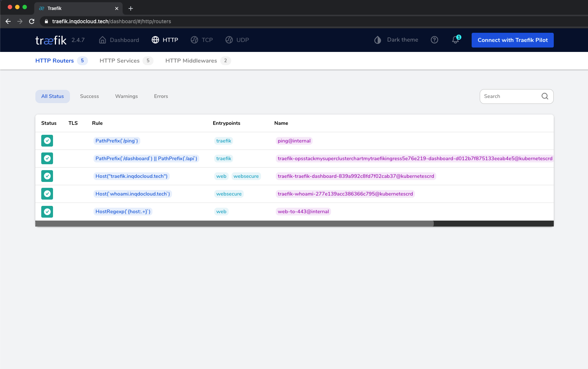This screenshot has height=369, width=588.
Task: Click the browser address bar URL
Action: point(112,21)
